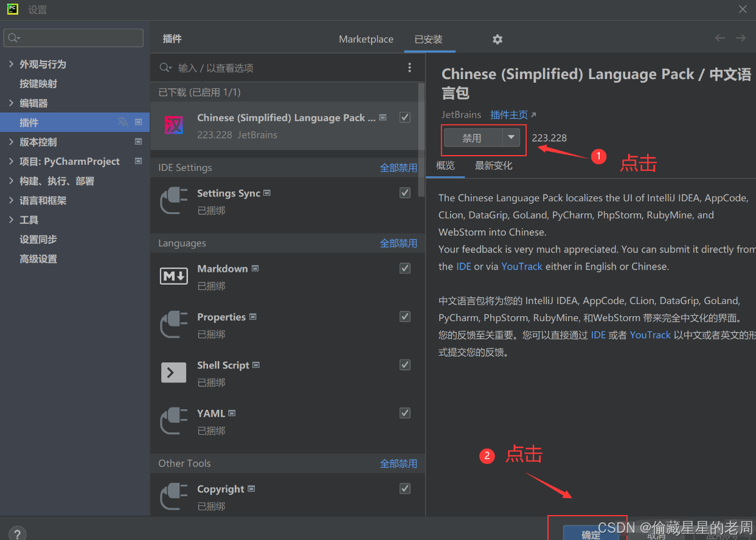
Task: Click the bundled badge beside the Markdown name
Action: 255,268
